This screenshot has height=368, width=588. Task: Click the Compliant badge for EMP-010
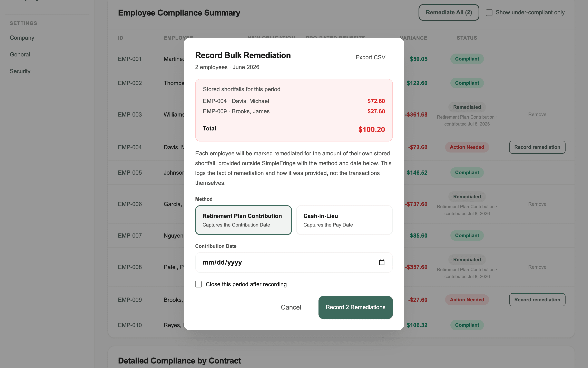coord(467,325)
